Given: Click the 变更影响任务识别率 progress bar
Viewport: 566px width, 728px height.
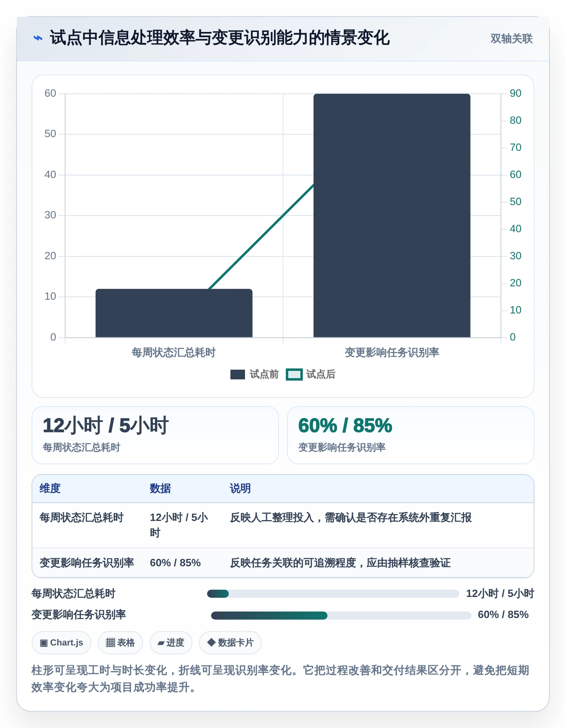Looking at the screenshot, I should point(341,616).
